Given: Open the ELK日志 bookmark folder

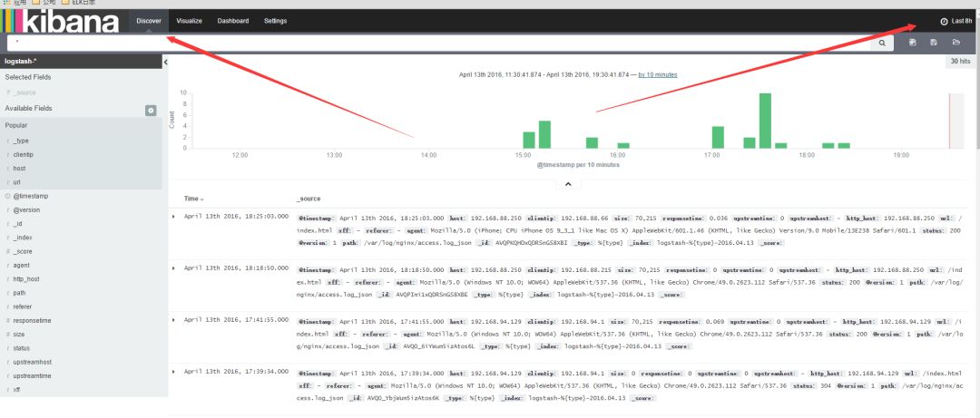Looking at the screenshot, I should click(79, 3).
